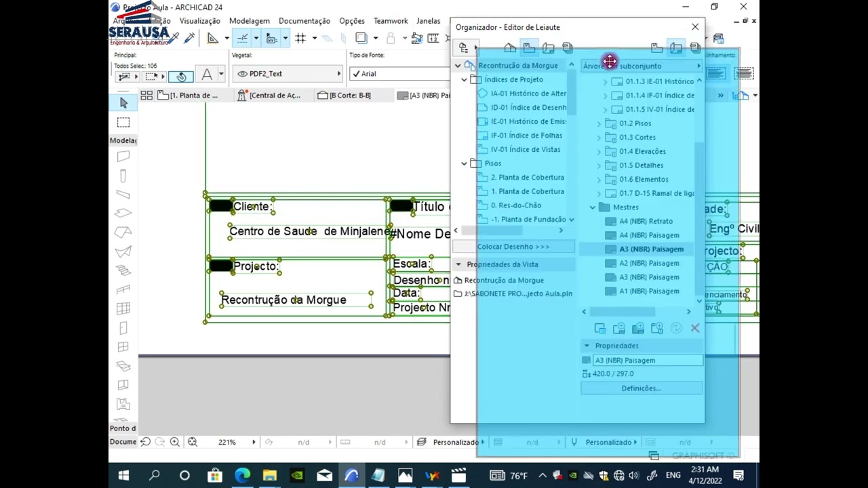Expand the 01.3 Cortes subset
Viewport: 868px width, 488px height.
tap(599, 138)
